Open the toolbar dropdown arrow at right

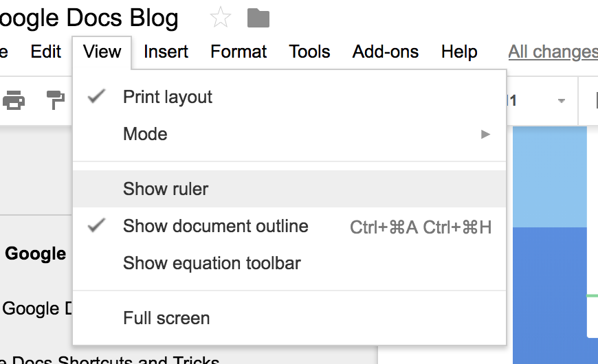tap(562, 101)
